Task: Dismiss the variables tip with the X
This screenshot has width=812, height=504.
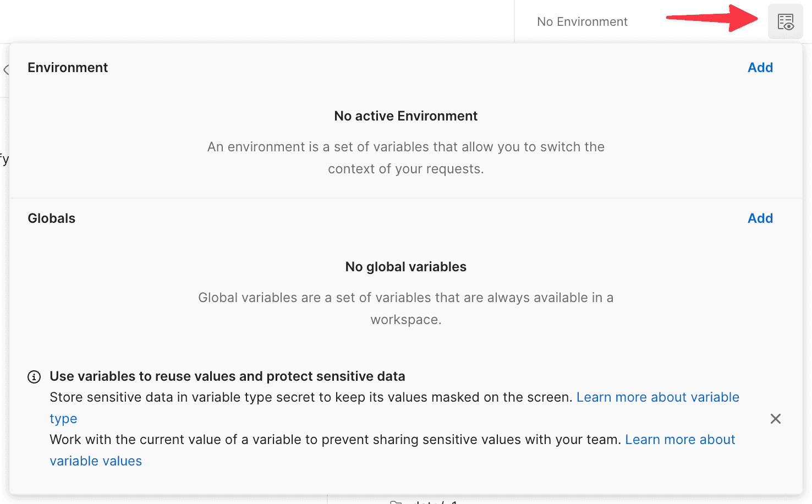Action: point(776,419)
